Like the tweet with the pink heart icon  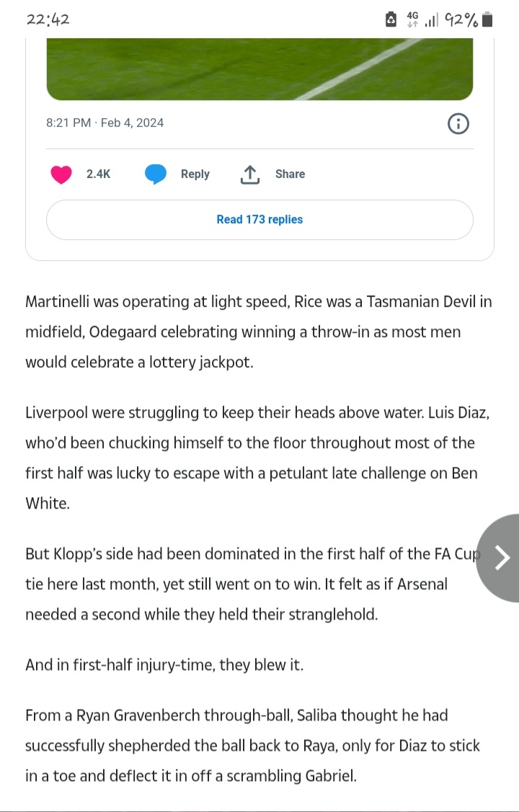pyautogui.click(x=61, y=174)
